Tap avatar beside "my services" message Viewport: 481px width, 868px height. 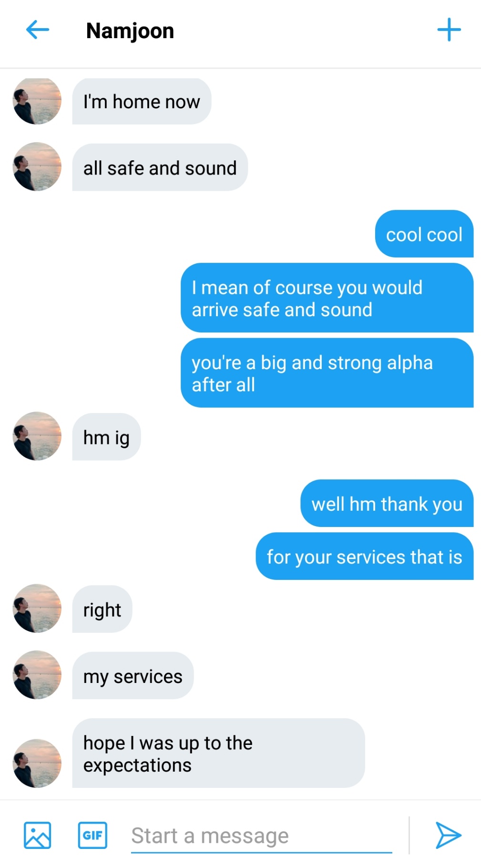coord(37,675)
